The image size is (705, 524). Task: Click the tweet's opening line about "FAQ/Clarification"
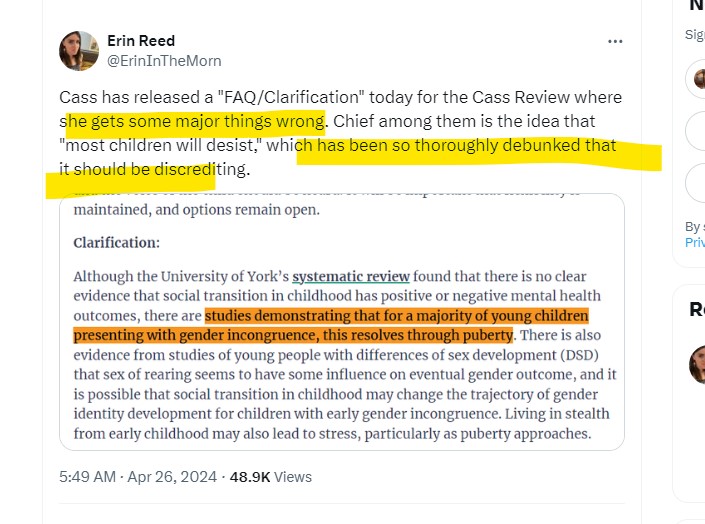(x=340, y=97)
